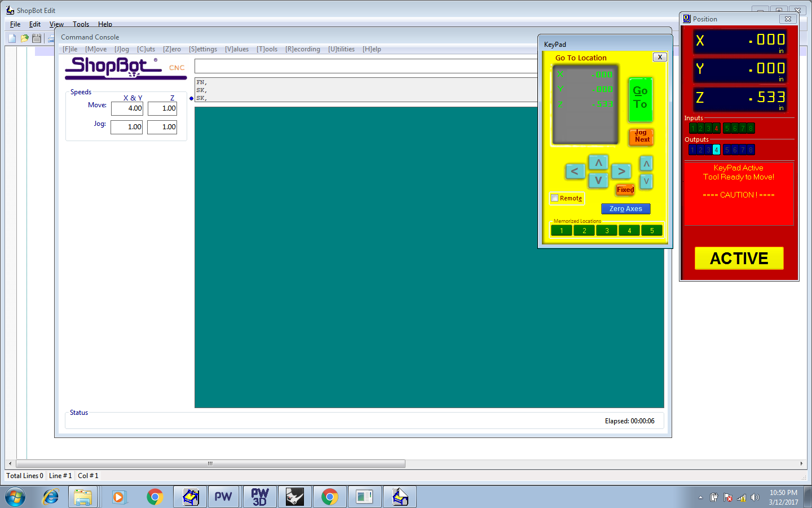Click the Move X & Y speed field

127,108
